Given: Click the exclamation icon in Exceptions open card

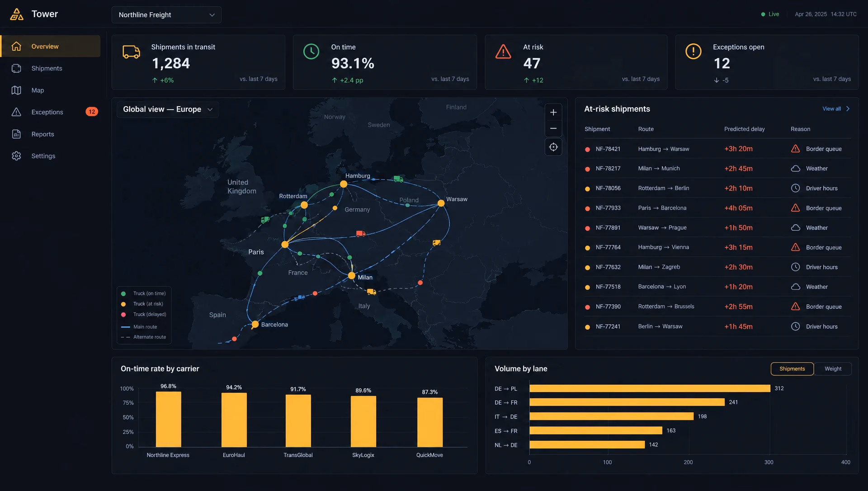Looking at the screenshot, I should [693, 52].
